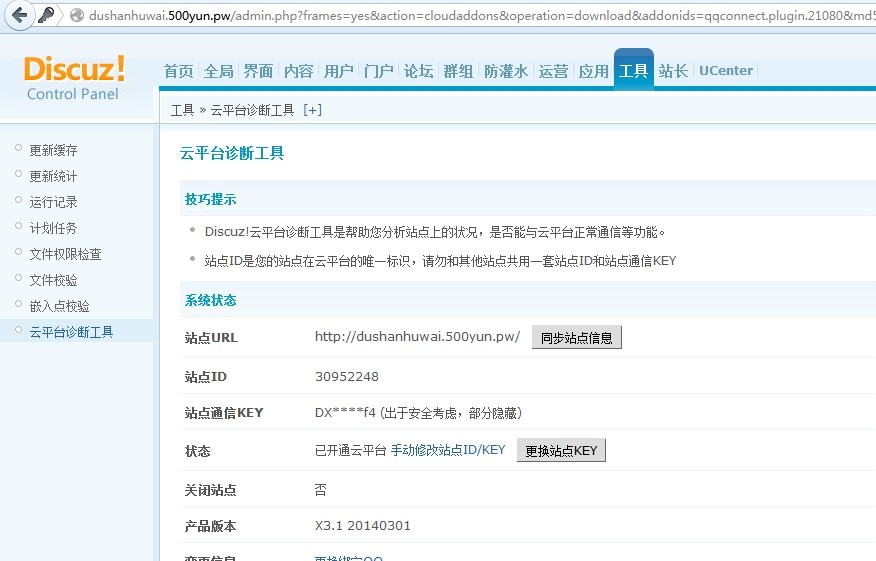The image size is (876, 561).
Task: Open the 全局 menu tab
Action: [218, 71]
